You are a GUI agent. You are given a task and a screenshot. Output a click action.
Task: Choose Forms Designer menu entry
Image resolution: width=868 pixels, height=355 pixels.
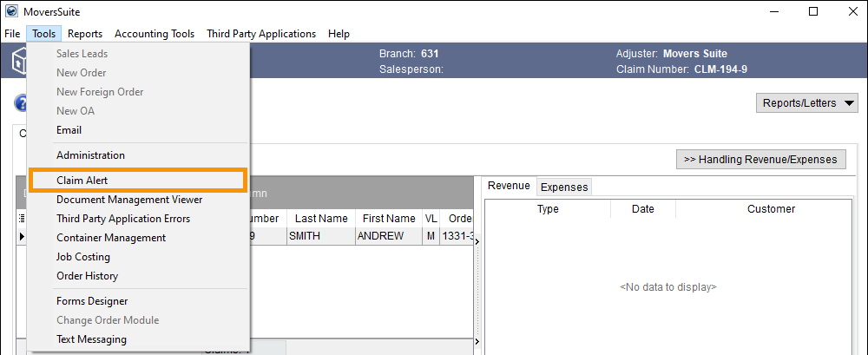(92, 301)
